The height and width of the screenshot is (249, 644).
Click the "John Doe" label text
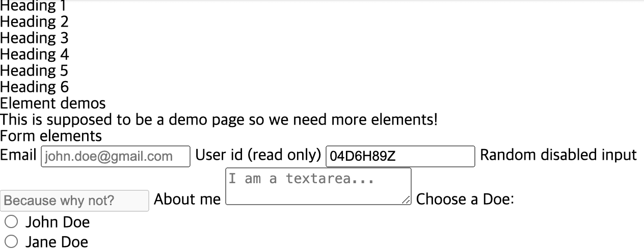58,222
